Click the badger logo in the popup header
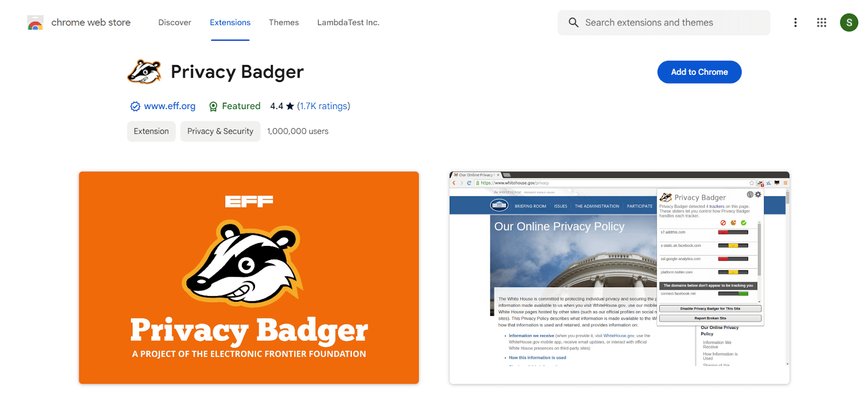Screen dimensions: 868x400 [666, 197]
